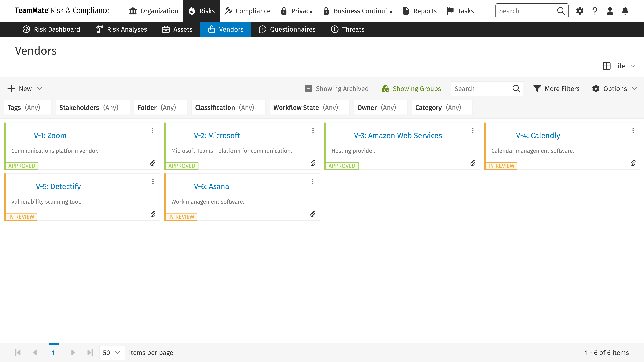Open the kebab menu on the Asana tile
The width and height of the screenshot is (644, 362).
pyautogui.click(x=312, y=181)
